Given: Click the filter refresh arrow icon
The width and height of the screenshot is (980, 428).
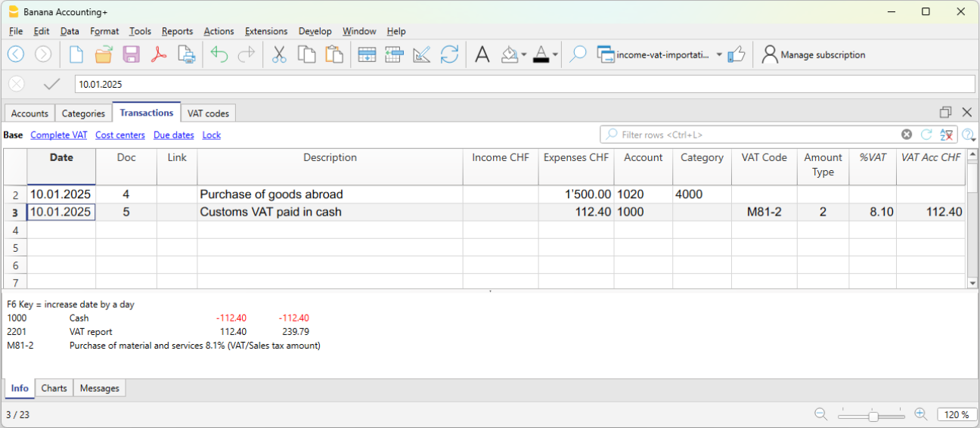Looking at the screenshot, I should (x=926, y=135).
